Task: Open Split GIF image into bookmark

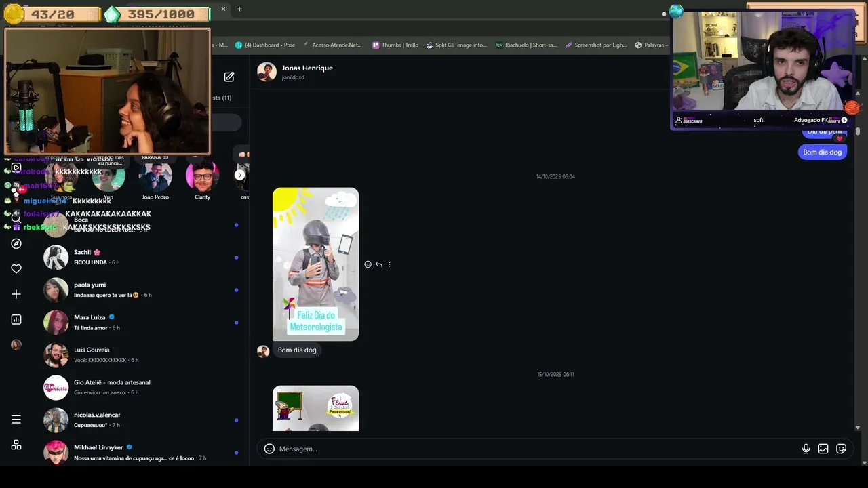Action: pos(456,45)
